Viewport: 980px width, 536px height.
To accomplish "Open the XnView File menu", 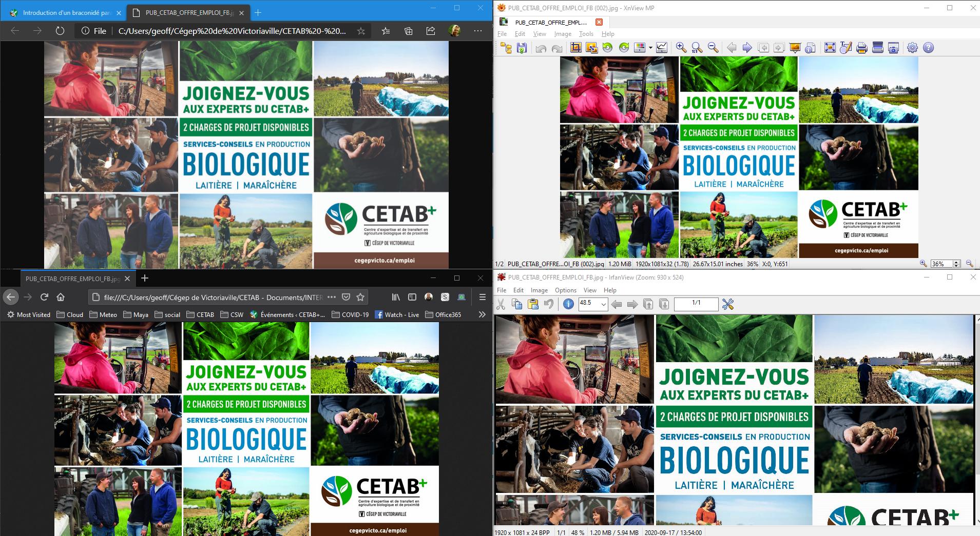I will coord(502,34).
